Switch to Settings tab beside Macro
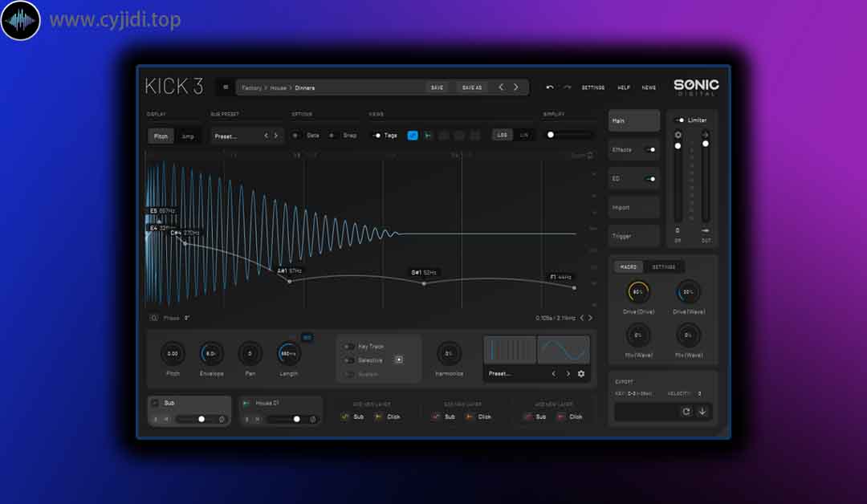 (664, 267)
